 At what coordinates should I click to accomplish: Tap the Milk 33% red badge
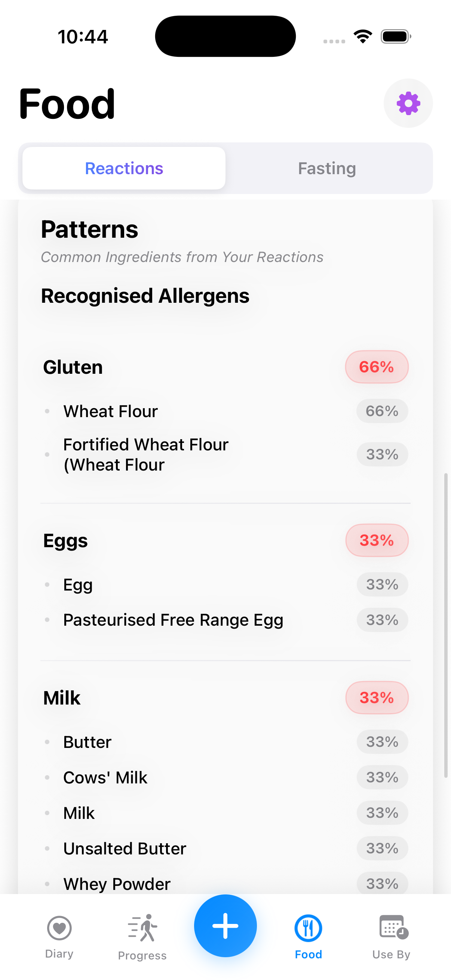pyautogui.click(x=377, y=697)
